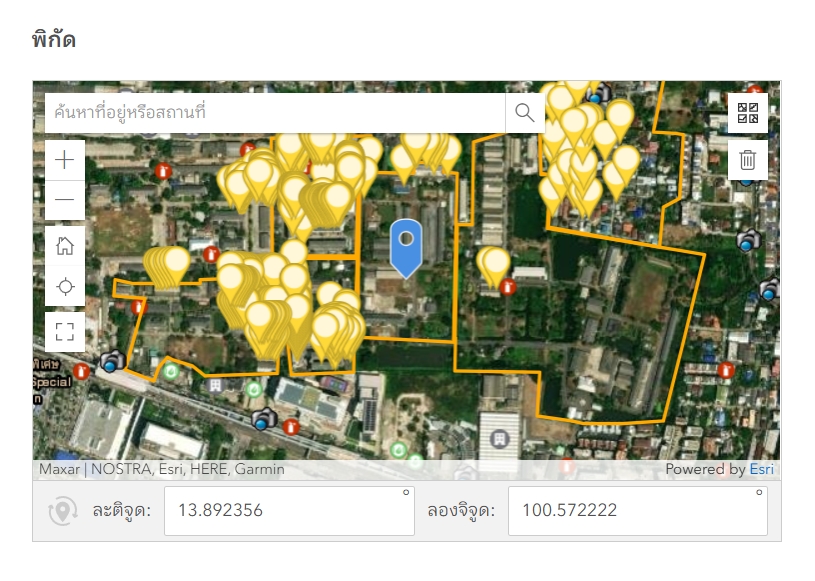Screen dimensions: 815x581
Task: Select the camera marker at map's left edge
Action: click(112, 360)
